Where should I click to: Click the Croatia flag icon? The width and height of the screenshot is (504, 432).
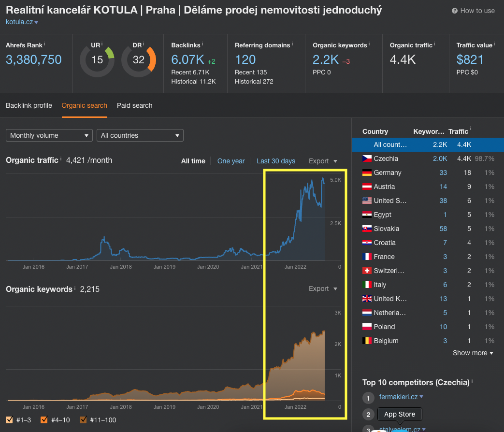click(367, 243)
